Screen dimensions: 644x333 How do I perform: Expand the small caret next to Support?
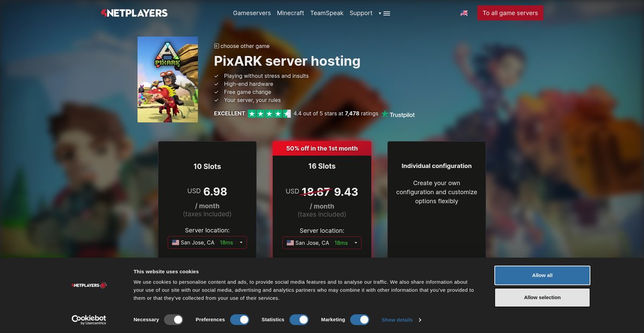tap(379, 13)
